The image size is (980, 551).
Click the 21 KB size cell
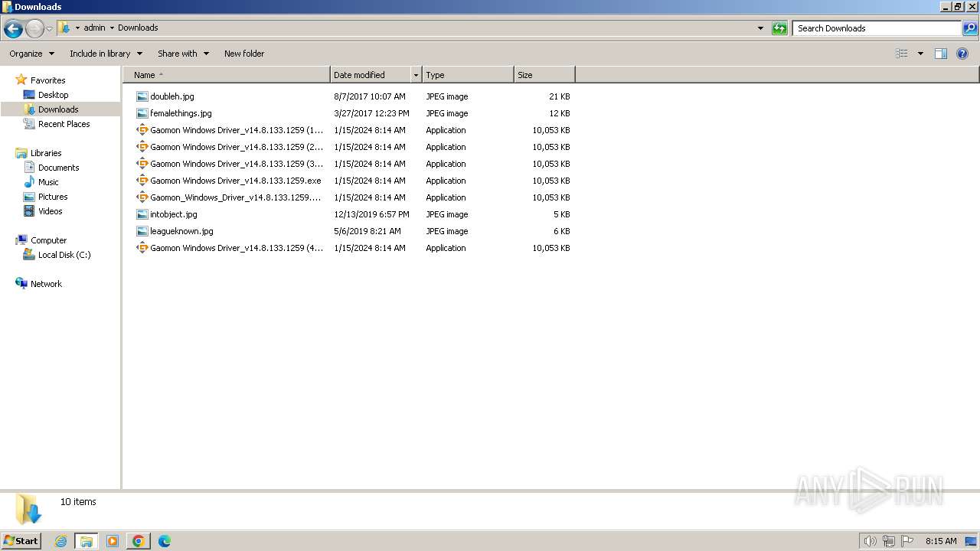click(559, 96)
